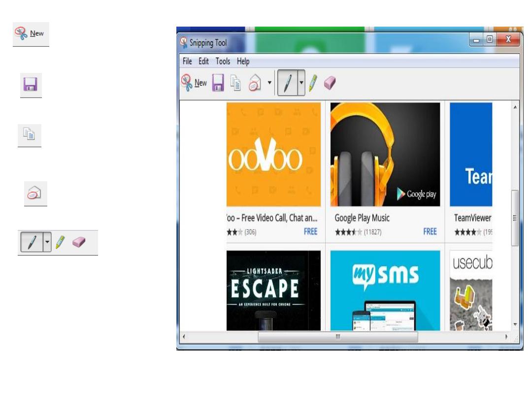
Task: Open the File menu
Action: point(187,62)
